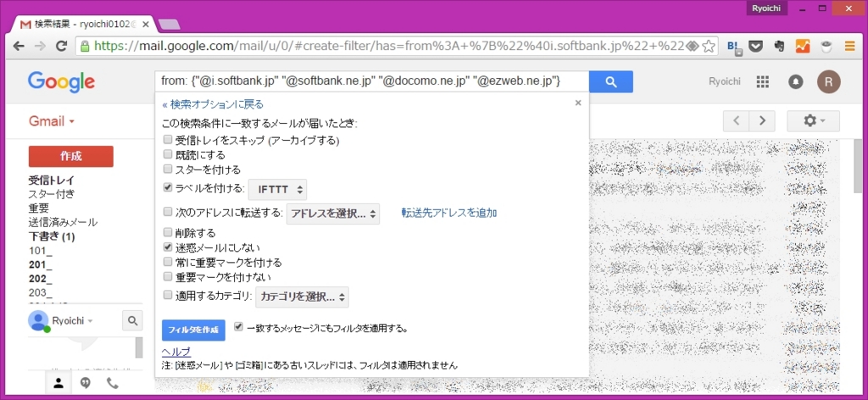Go to the older page arrow
The height and width of the screenshot is (400, 868).
[762, 121]
